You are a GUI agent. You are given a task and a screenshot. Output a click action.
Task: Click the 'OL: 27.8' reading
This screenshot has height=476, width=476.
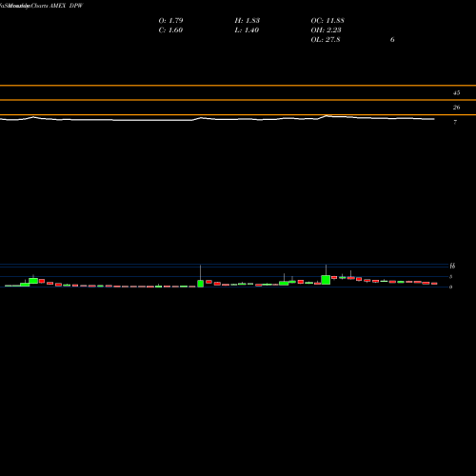click(x=326, y=39)
